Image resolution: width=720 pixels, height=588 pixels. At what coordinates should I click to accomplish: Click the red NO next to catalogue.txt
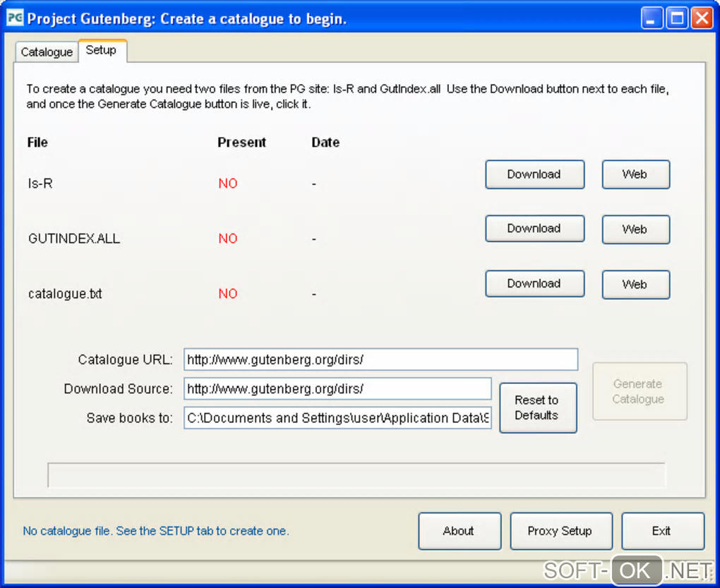(x=228, y=294)
